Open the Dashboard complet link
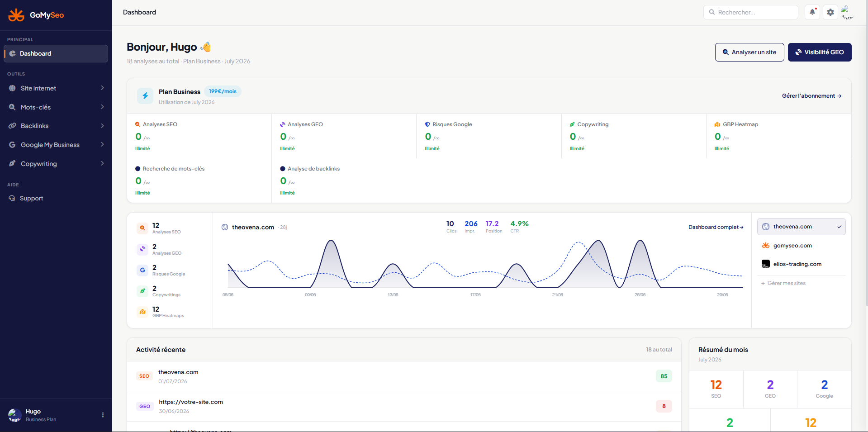Image resolution: width=868 pixels, height=432 pixels. click(x=716, y=227)
